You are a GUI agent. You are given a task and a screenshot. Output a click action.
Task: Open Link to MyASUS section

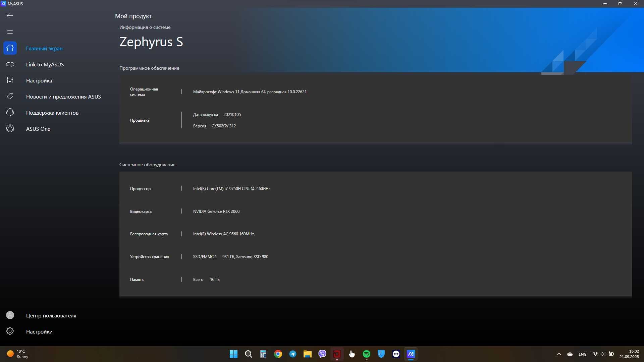[x=45, y=64]
